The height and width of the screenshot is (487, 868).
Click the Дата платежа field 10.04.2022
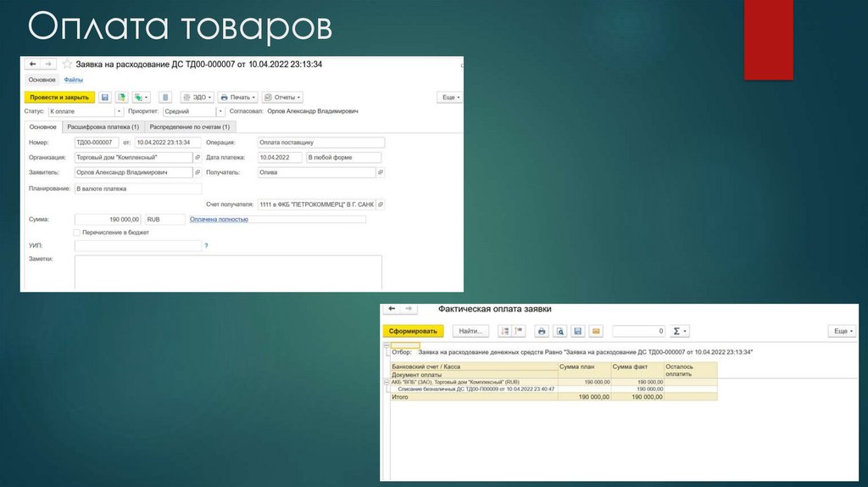280,157
